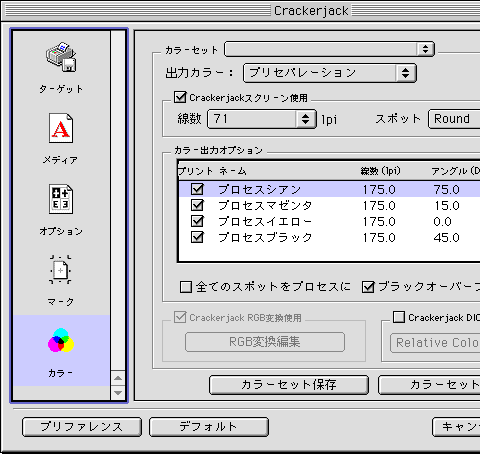Open the 出力カラー プリセパレーション dropdown
The height and width of the screenshot is (454, 480).
point(330,73)
